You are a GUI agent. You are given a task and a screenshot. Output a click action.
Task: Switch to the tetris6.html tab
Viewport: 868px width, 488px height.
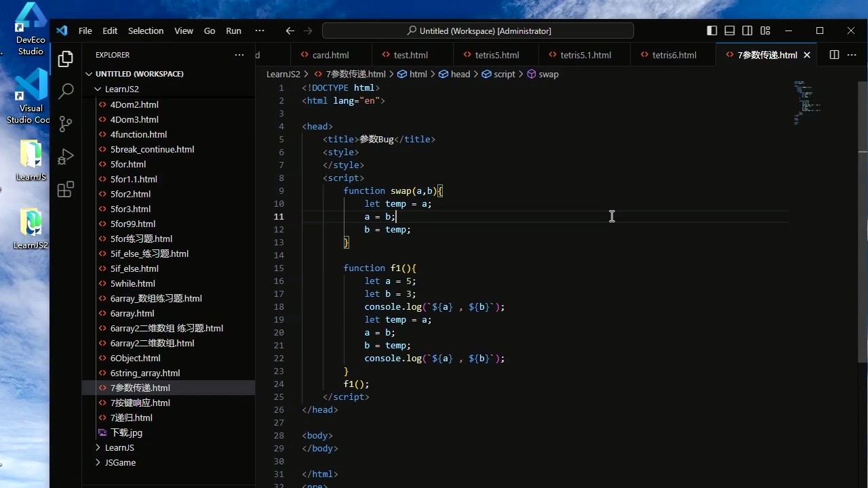(x=673, y=55)
